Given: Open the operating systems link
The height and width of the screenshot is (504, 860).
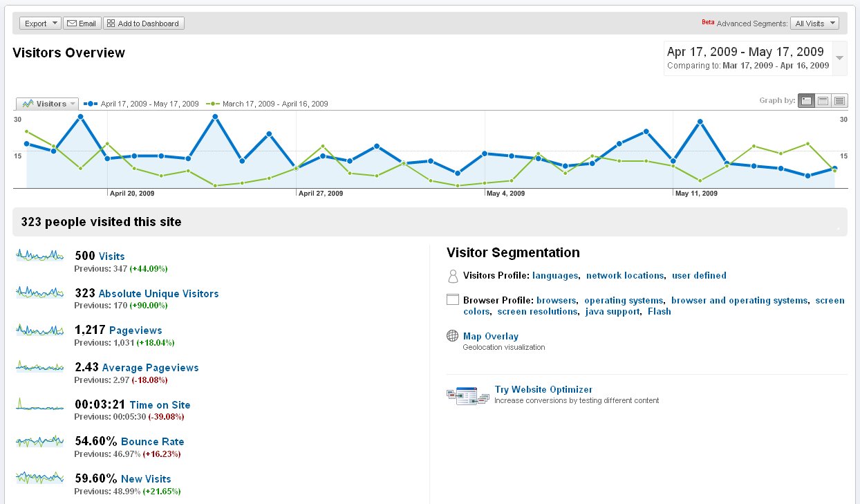Looking at the screenshot, I should (624, 301).
